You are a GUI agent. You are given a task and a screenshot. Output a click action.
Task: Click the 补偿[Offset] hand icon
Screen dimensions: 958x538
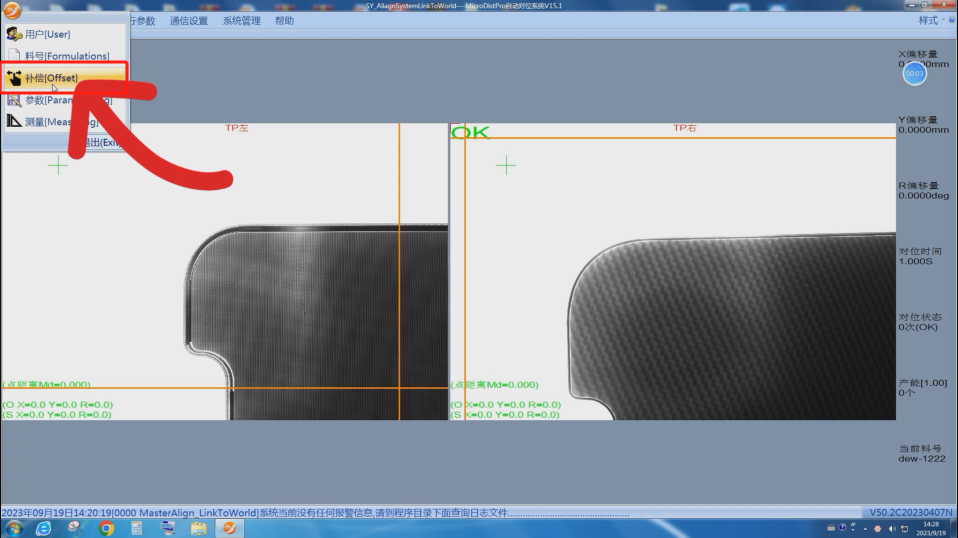15,78
